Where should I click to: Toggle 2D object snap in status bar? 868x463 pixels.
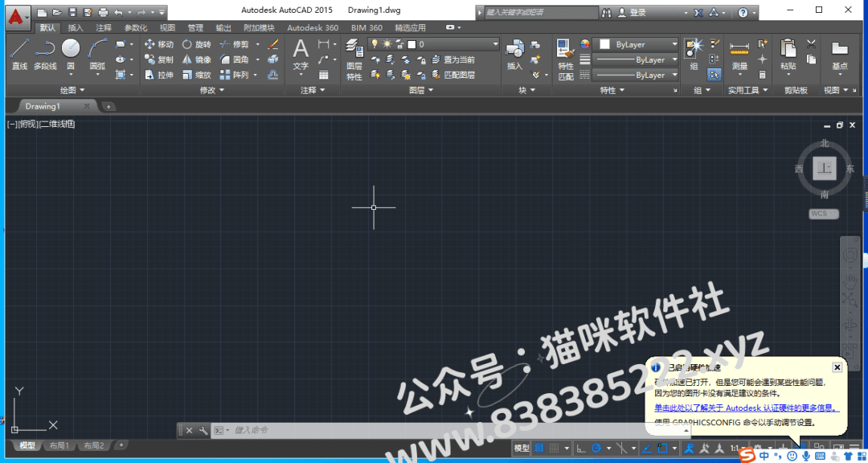661,448
